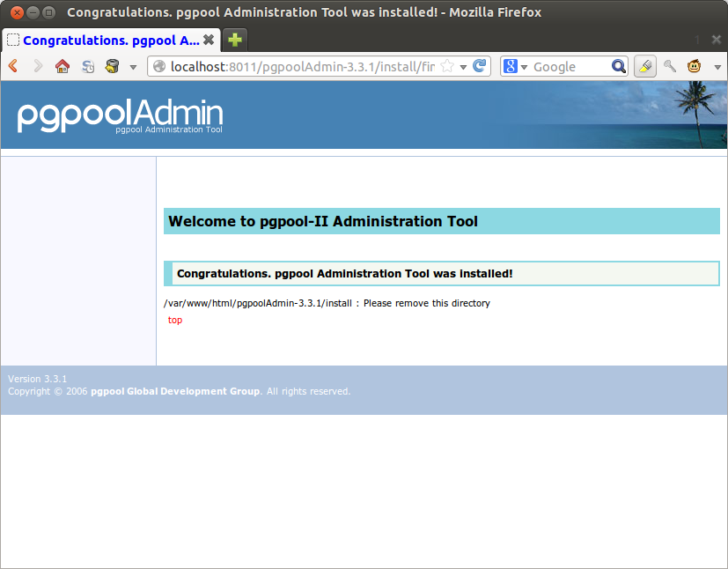Focus the localhost URL address field

[x=302, y=67]
